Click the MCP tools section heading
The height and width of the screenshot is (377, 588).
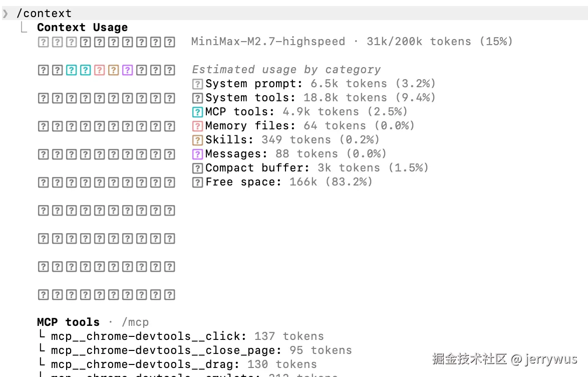click(x=68, y=322)
